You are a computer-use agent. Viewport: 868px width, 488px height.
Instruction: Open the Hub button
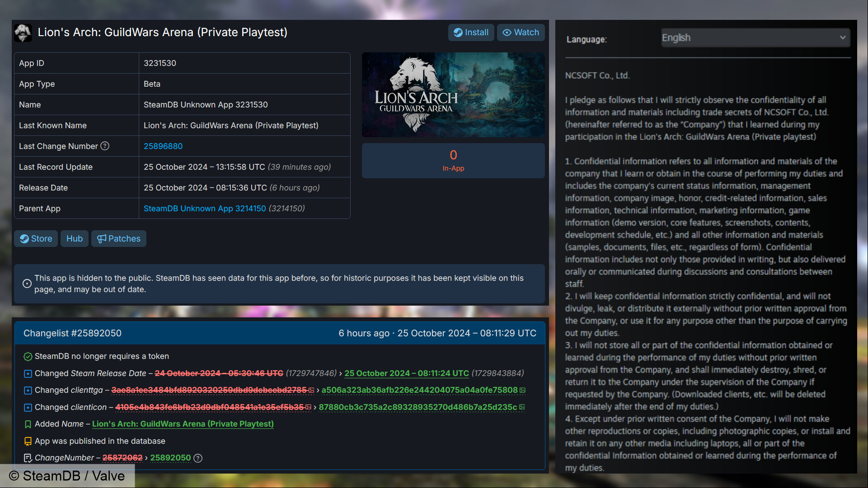[75, 239]
